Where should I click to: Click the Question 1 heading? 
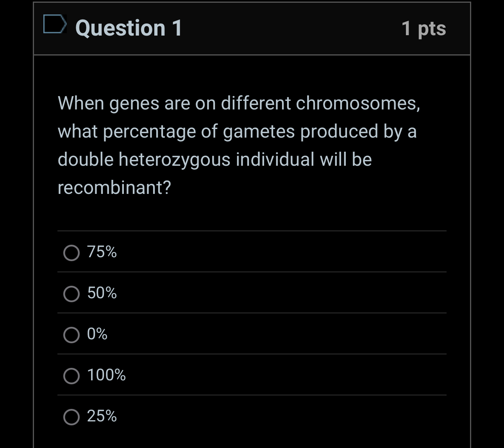128,28
